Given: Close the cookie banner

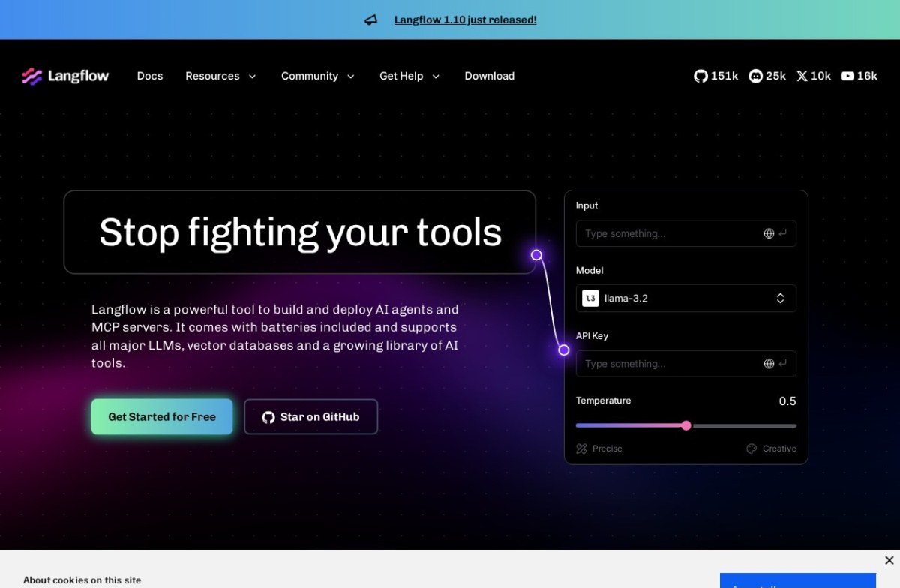Looking at the screenshot, I should click(x=889, y=560).
